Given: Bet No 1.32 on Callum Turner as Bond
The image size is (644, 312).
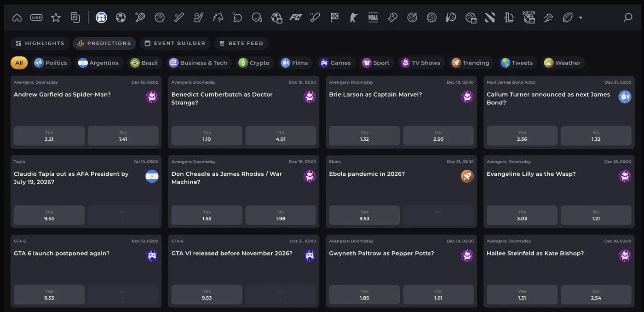Looking at the screenshot, I should coord(596,136).
